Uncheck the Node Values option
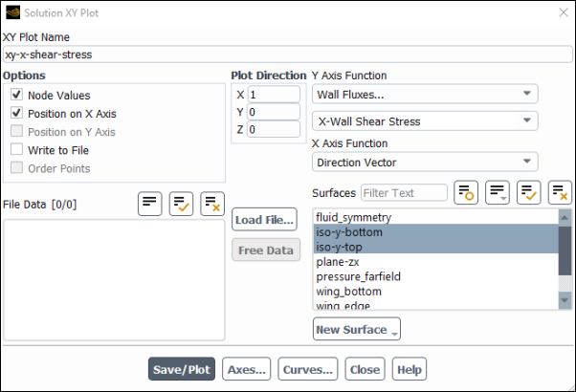The height and width of the screenshot is (392, 576). point(16,95)
